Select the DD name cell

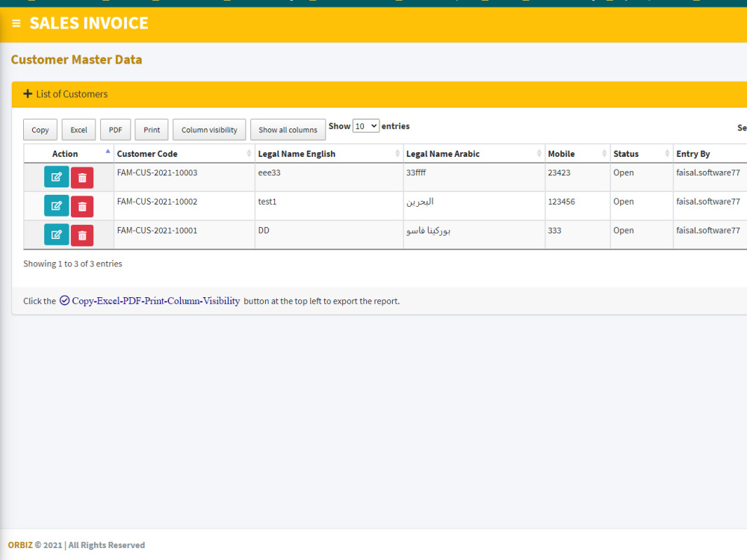[x=329, y=234]
